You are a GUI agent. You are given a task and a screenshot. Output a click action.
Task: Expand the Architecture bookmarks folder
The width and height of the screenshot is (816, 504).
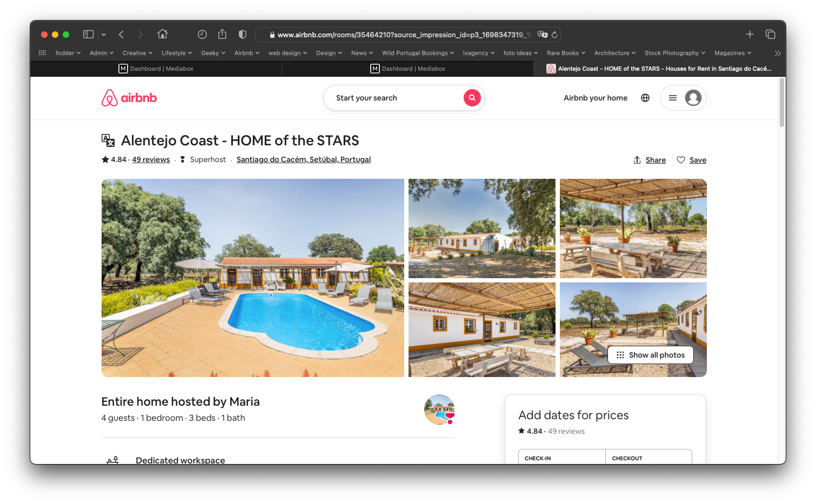pyautogui.click(x=614, y=53)
